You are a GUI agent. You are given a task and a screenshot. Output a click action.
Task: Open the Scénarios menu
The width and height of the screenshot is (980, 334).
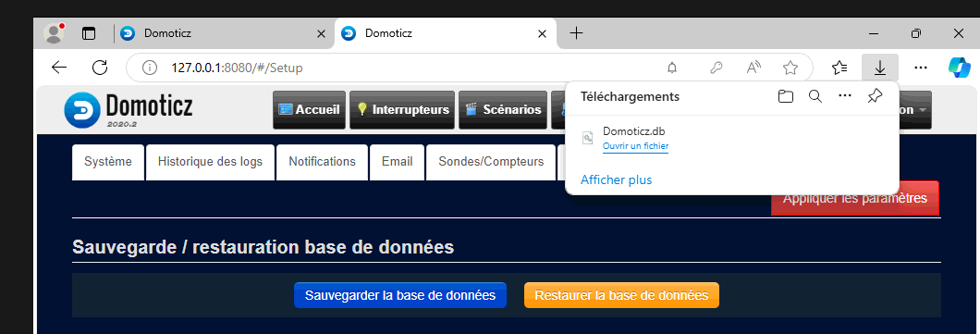point(503,110)
